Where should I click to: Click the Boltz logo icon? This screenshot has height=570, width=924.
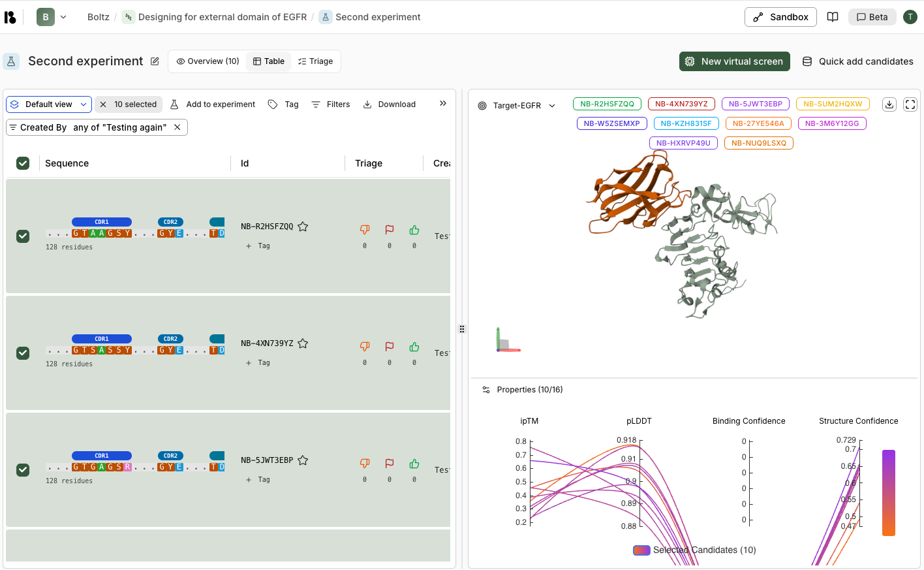[10, 16]
